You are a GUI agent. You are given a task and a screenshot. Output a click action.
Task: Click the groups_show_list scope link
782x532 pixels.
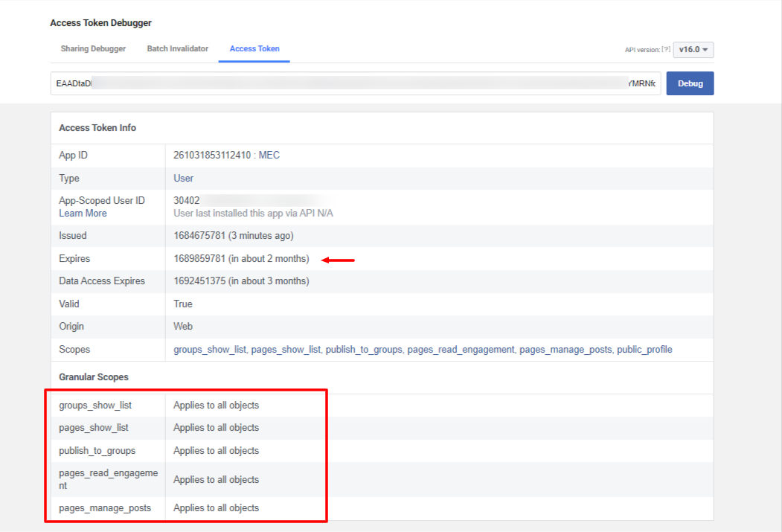tap(210, 350)
